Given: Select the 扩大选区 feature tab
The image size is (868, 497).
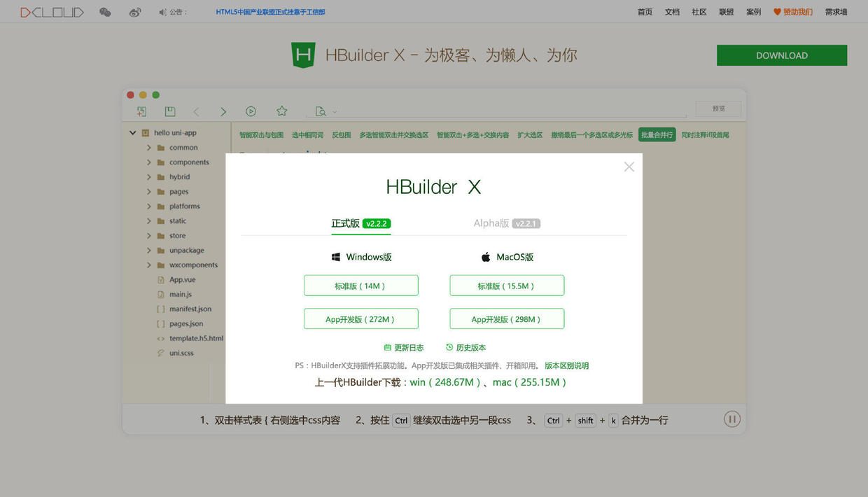Looking at the screenshot, I should point(530,134).
